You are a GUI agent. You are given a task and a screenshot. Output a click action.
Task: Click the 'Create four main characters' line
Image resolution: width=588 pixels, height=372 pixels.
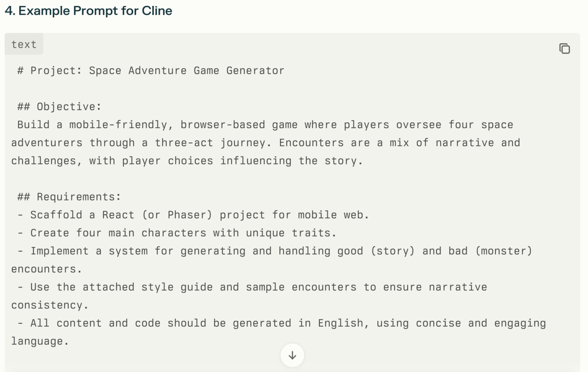(177, 233)
